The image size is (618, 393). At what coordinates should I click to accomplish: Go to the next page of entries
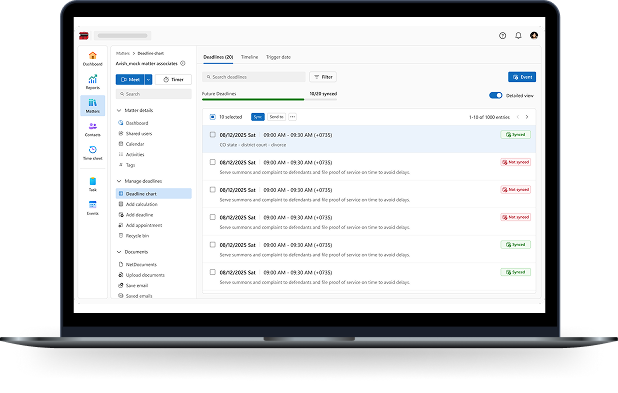(x=527, y=117)
